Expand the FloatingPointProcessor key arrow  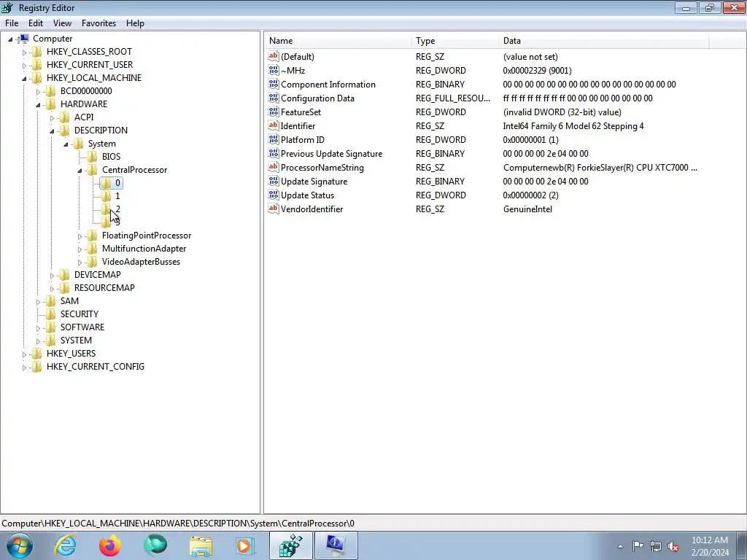coord(80,236)
